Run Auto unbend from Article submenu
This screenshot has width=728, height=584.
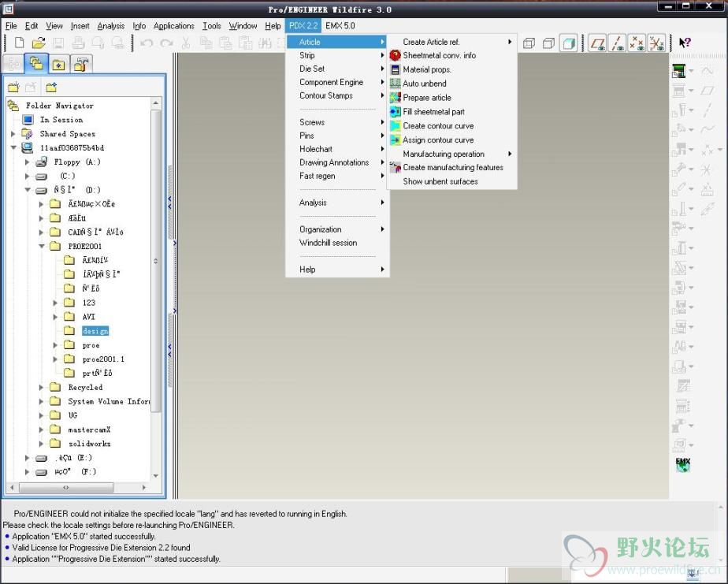[x=425, y=84]
